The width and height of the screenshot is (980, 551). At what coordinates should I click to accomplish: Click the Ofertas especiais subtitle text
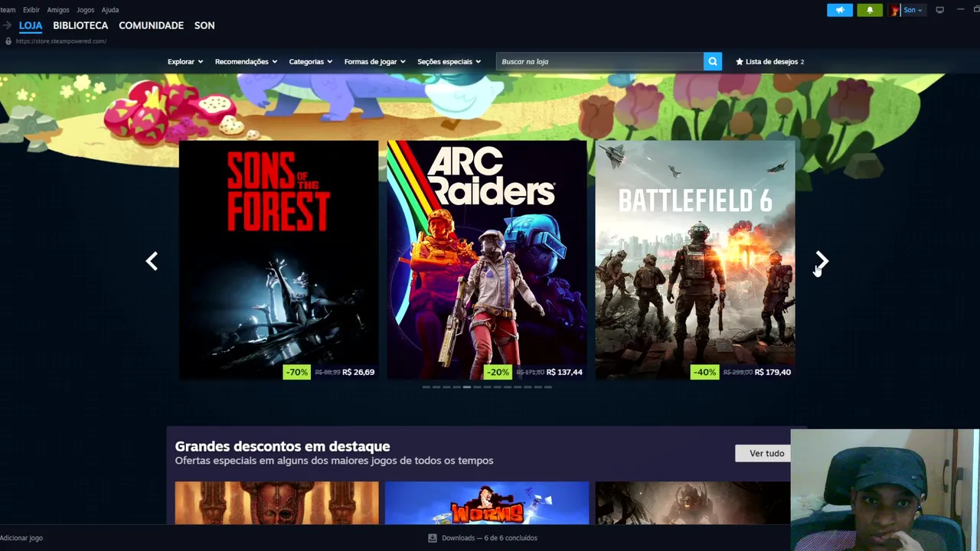click(334, 461)
